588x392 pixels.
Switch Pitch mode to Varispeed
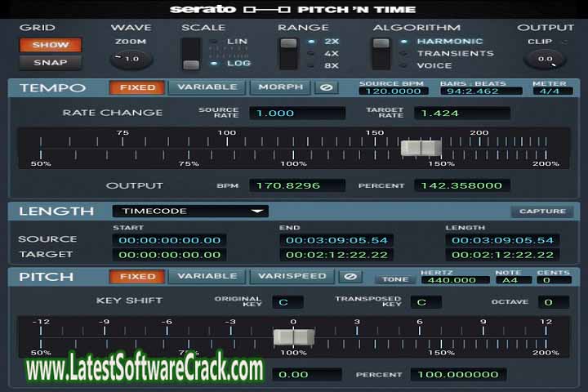coord(292,277)
